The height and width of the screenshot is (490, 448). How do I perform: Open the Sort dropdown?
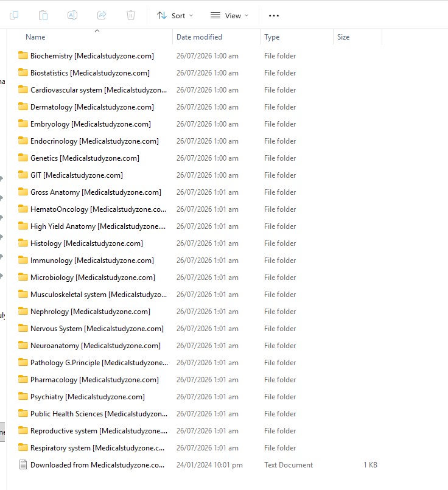pos(175,16)
